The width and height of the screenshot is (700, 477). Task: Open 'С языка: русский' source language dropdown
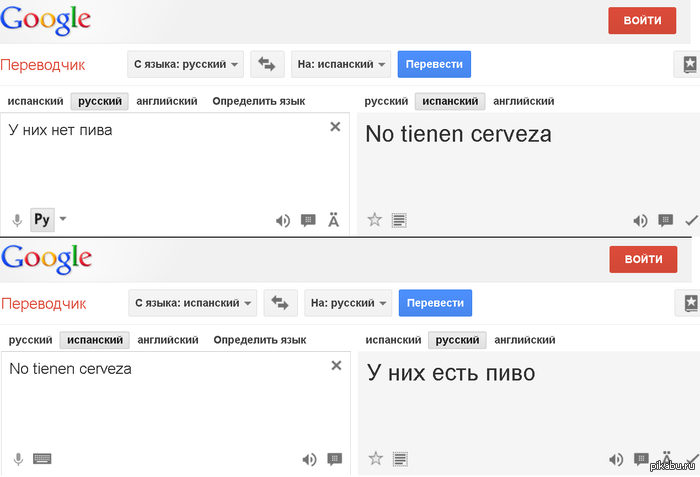tap(186, 64)
